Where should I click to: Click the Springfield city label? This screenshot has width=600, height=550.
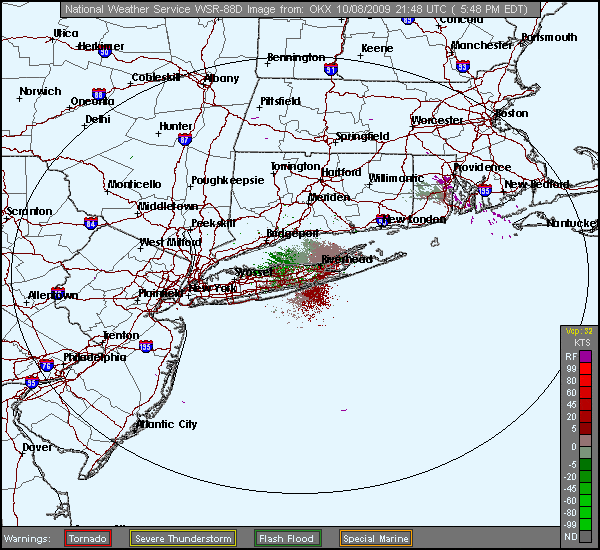[x=362, y=137]
